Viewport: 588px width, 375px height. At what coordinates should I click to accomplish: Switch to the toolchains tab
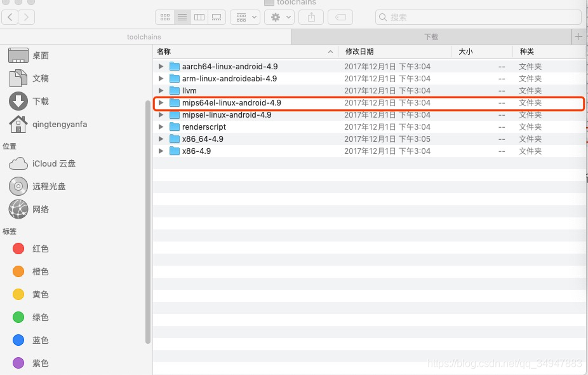pyautogui.click(x=145, y=37)
